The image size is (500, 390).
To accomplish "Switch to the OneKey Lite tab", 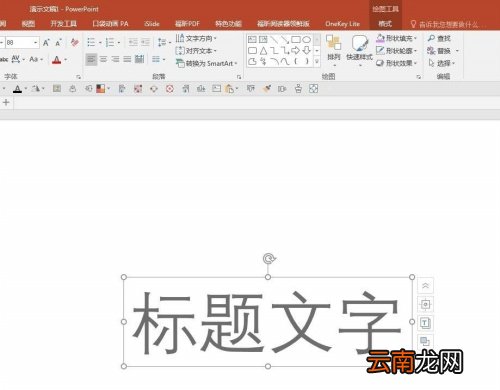I will [342, 24].
